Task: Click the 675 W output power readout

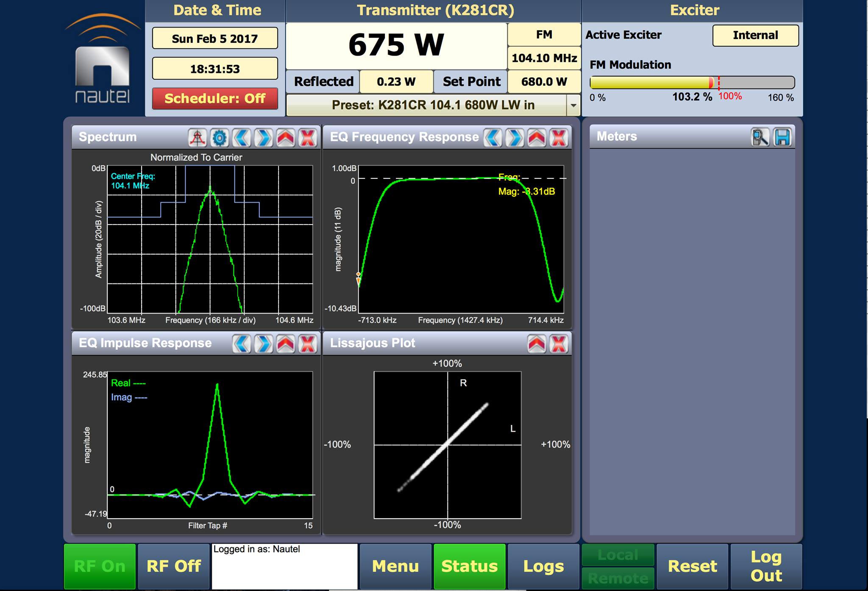Action: click(x=396, y=45)
